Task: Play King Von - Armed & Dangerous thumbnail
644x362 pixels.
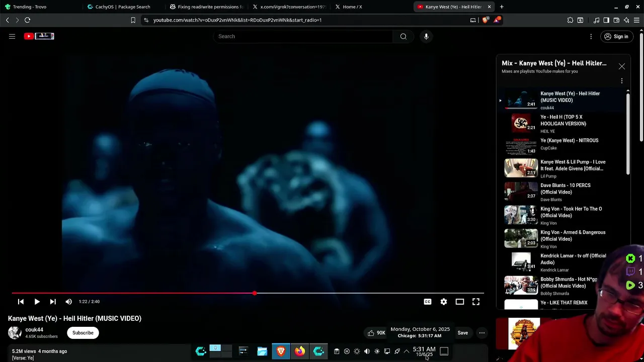Action: (x=521, y=239)
